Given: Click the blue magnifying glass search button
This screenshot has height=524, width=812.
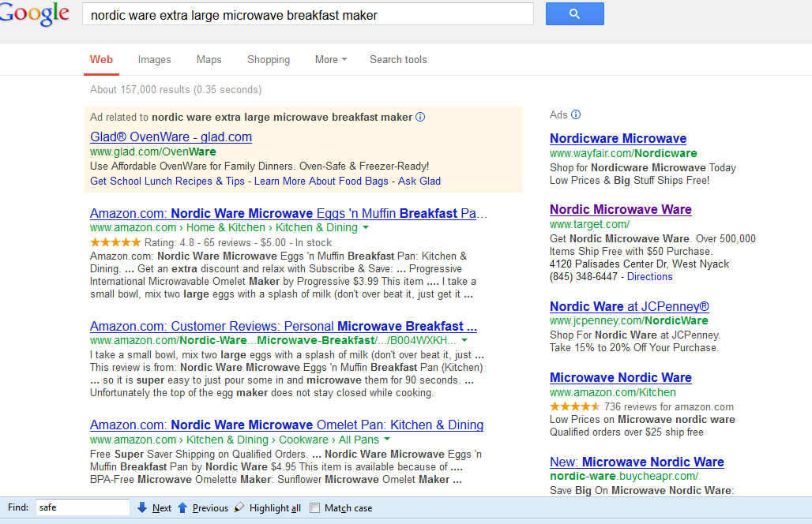Looking at the screenshot, I should (574, 13).
